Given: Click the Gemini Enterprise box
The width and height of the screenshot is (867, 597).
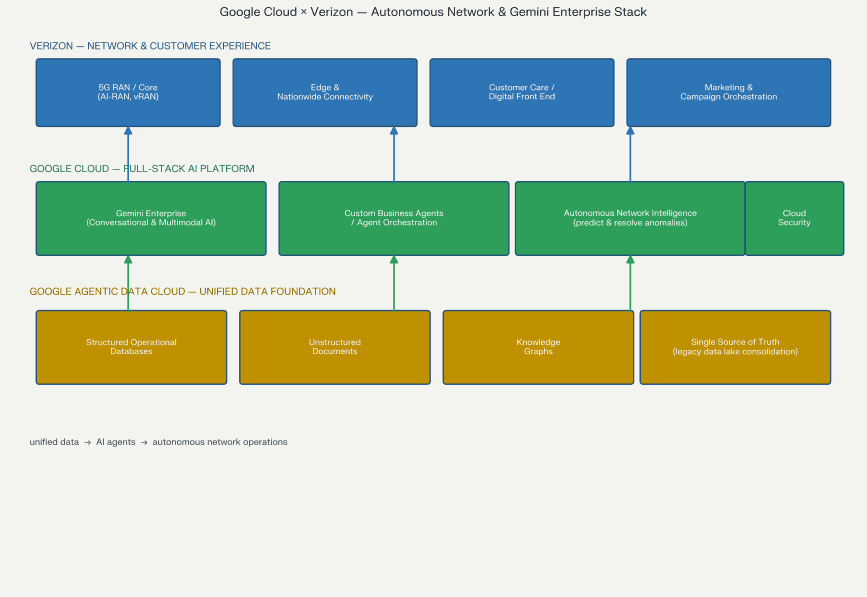Looking at the screenshot, I should coord(151,218).
